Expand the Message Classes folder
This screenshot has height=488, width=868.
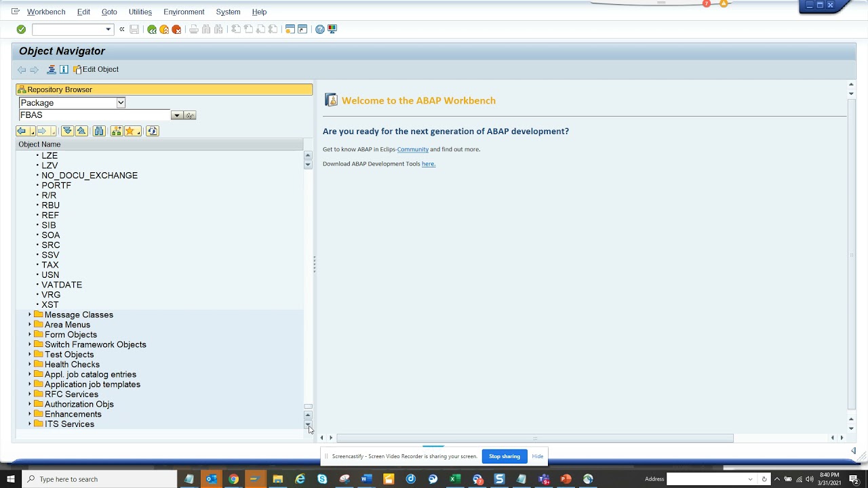[30, 314]
